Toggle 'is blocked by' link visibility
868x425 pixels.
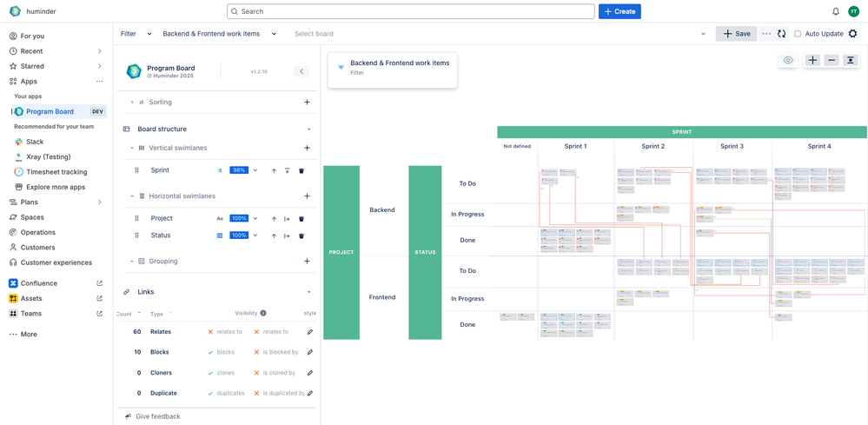coord(256,352)
